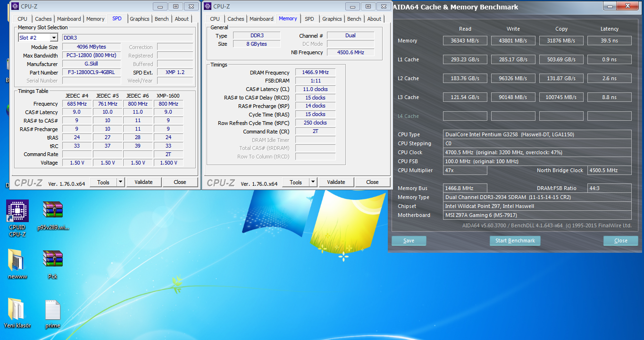Click the Module Size value "4096 MBytes"
The image size is (644, 340).
click(91, 47)
